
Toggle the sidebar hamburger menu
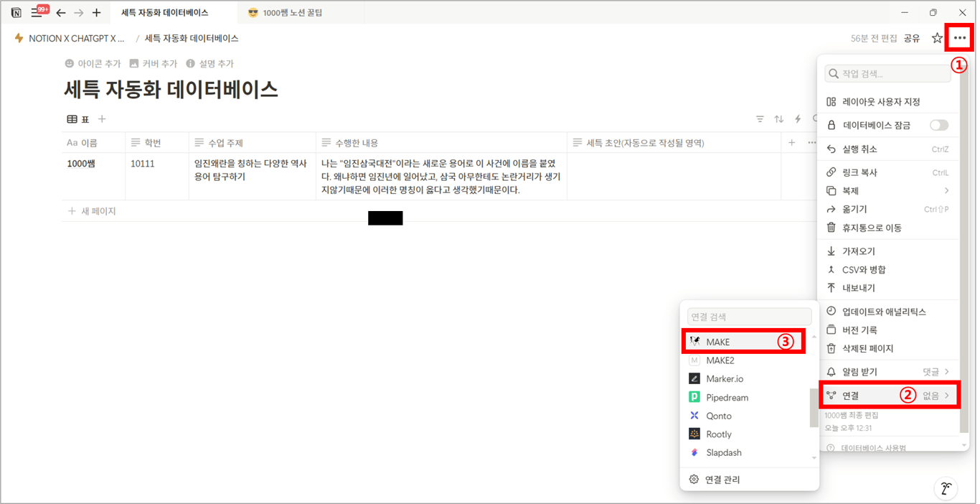(36, 13)
